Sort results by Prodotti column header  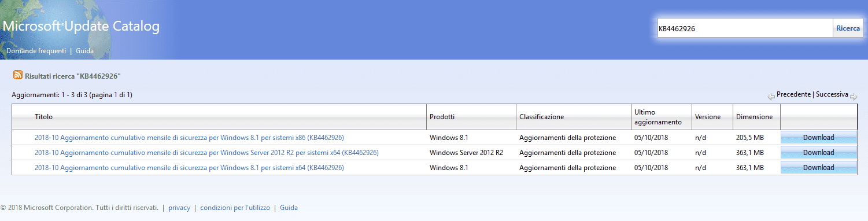pos(442,117)
